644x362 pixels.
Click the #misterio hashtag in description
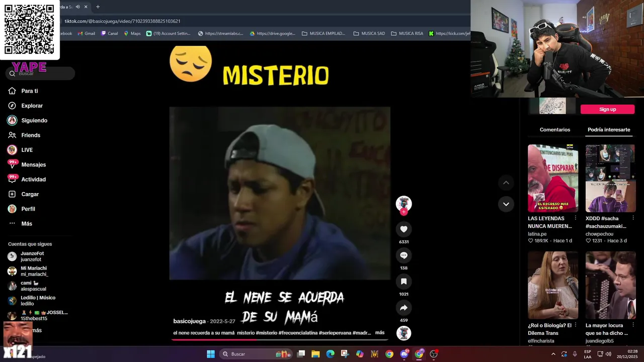(267, 333)
